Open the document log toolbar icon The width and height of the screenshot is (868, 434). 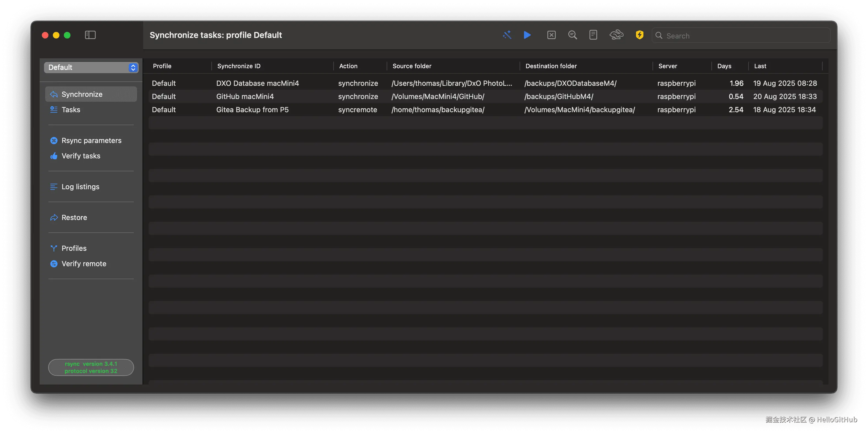click(593, 35)
